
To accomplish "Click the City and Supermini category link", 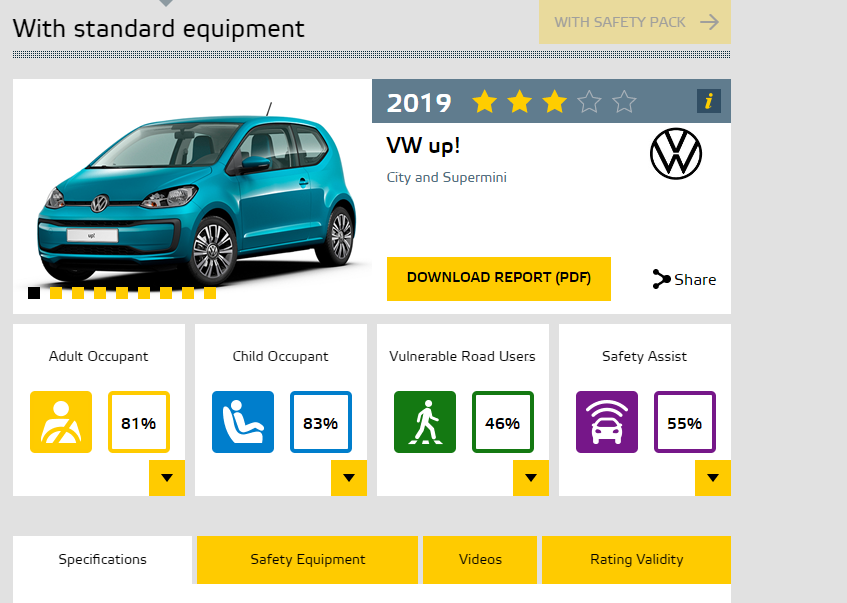I will (x=447, y=177).
